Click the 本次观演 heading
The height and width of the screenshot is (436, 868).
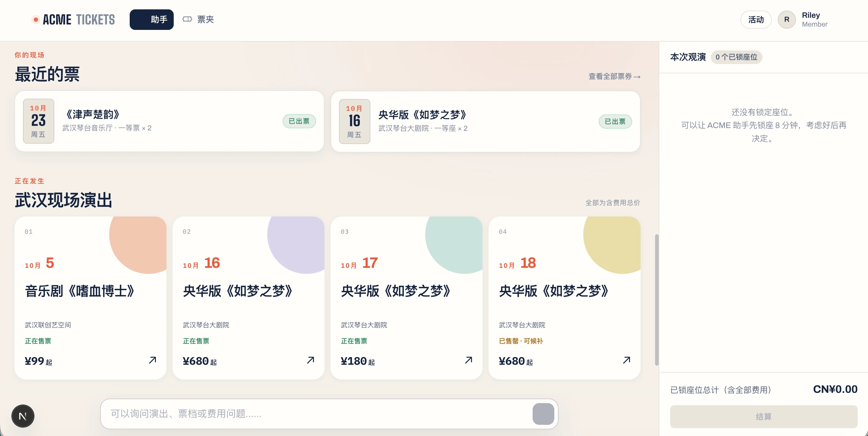(x=688, y=57)
